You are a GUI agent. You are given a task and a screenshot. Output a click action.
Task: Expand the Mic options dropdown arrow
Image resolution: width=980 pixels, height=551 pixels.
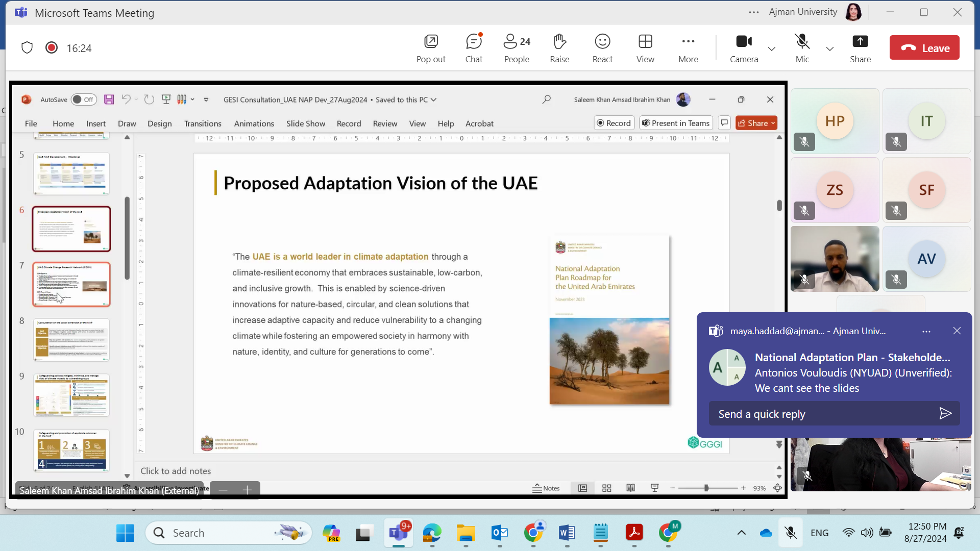pyautogui.click(x=829, y=49)
